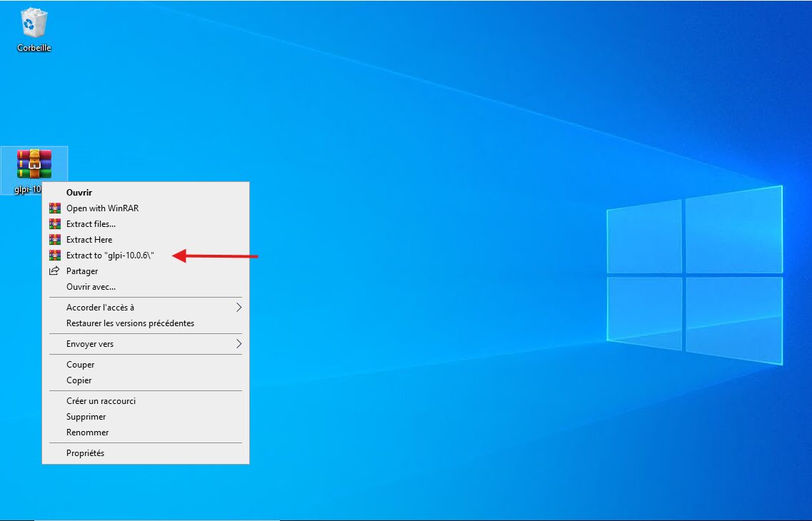812x521 pixels.
Task: Choose Couper in the context menu
Action: [x=146, y=364]
